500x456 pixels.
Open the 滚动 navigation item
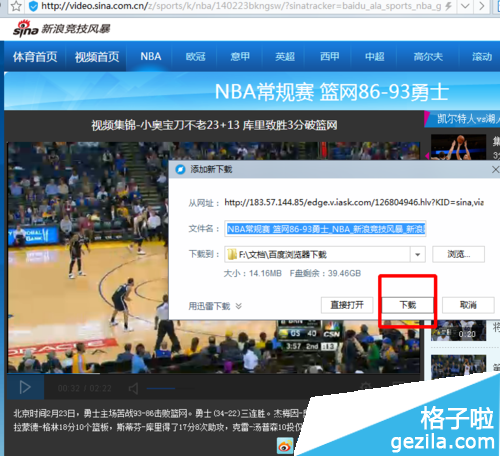[x=482, y=57]
